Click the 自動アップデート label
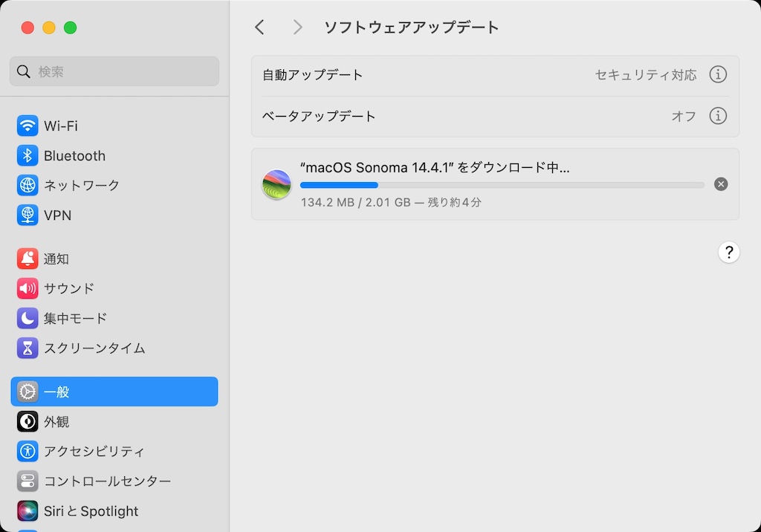The width and height of the screenshot is (761, 532). coord(313,75)
